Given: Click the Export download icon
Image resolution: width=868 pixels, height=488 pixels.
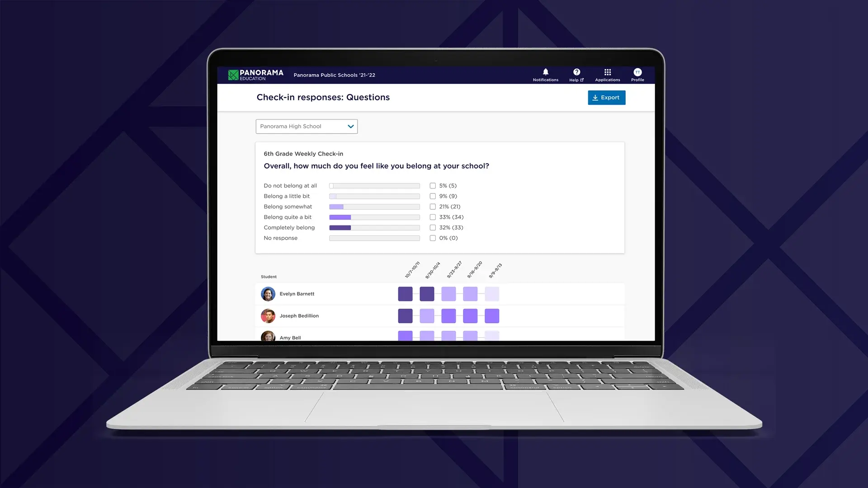Looking at the screenshot, I should coord(595,97).
